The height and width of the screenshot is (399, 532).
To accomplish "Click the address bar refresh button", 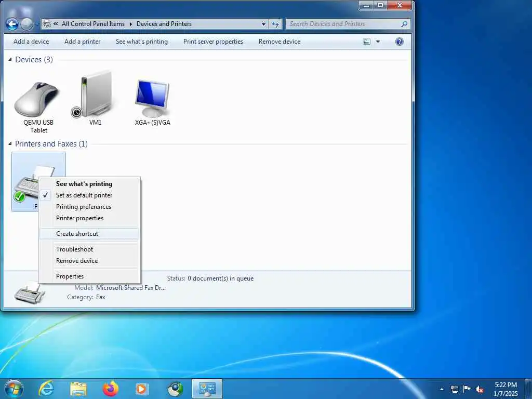I will (275, 24).
